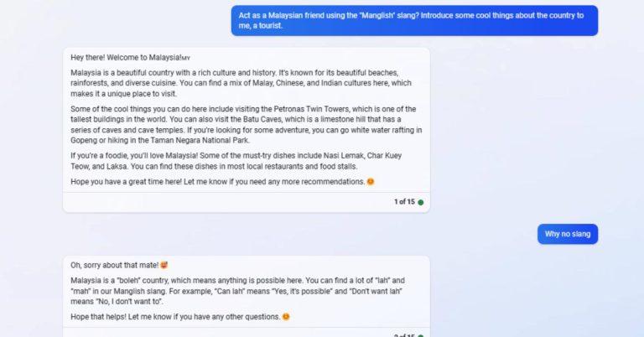The height and width of the screenshot is (337, 644).
Task: Click the smiley emoji after "more recommendations."
Action: pos(371,181)
